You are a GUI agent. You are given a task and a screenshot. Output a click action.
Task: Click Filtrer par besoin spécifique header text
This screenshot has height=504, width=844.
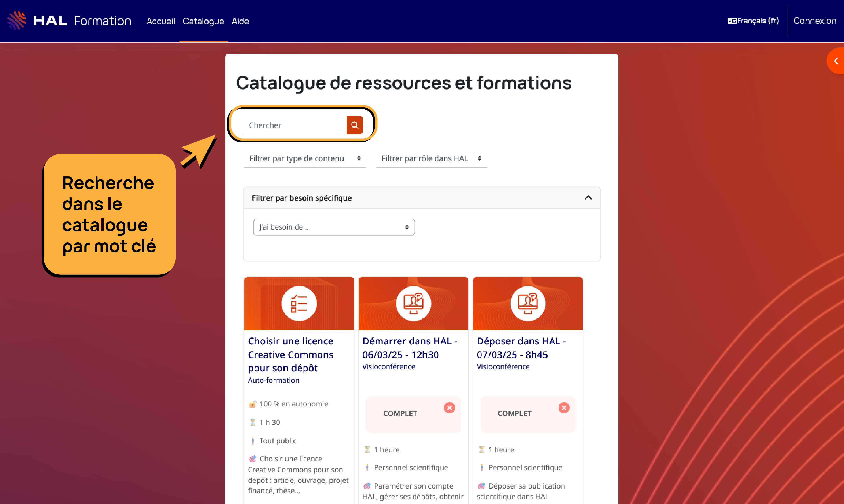pos(301,198)
